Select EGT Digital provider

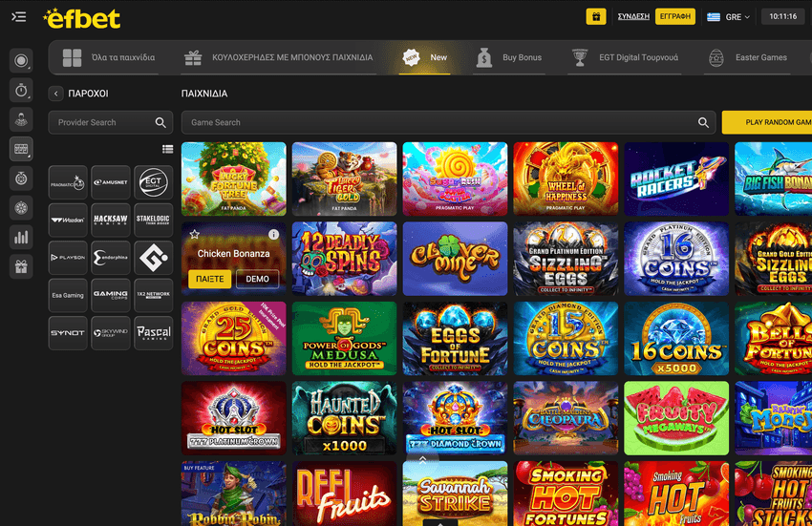point(153,182)
